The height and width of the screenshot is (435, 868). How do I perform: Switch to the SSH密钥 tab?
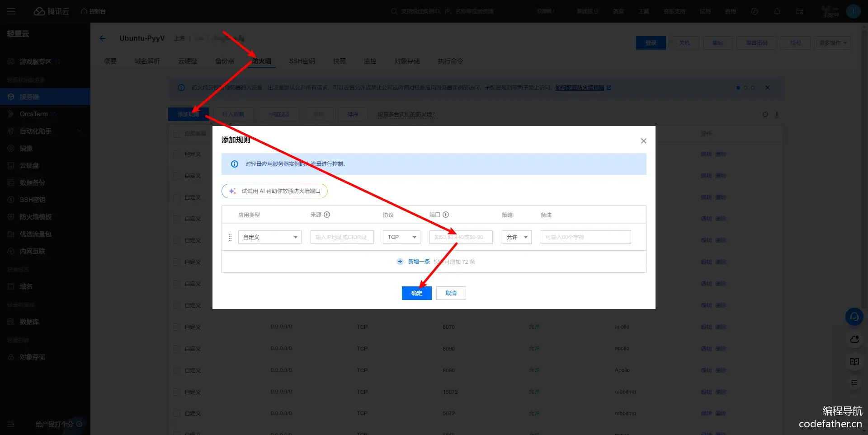(x=302, y=61)
